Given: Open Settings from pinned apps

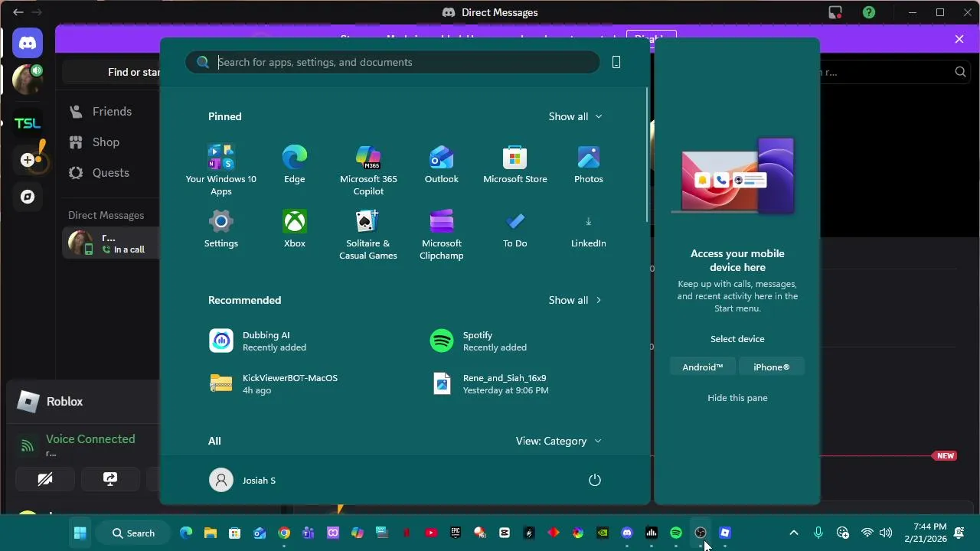Looking at the screenshot, I should coord(221,229).
